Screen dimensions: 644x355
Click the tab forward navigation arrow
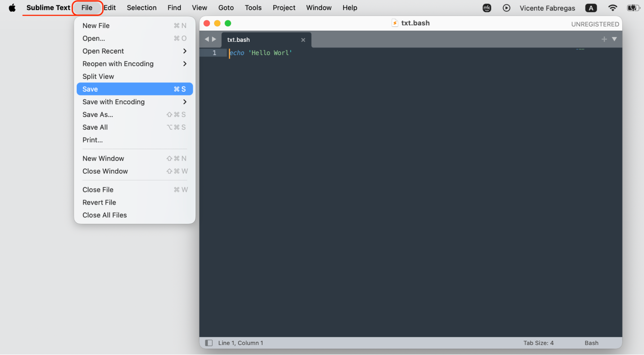click(x=214, y=39)
